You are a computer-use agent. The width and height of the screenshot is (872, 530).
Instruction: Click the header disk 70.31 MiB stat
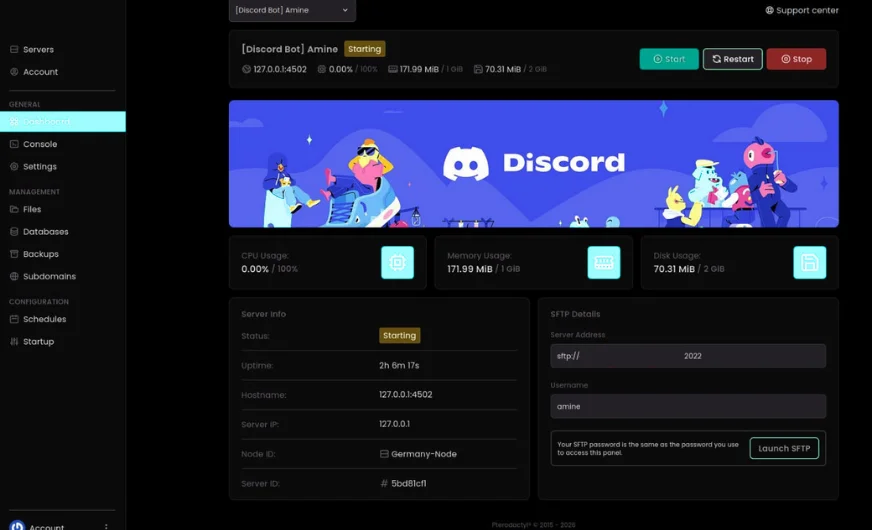click(x=510, y=69)
